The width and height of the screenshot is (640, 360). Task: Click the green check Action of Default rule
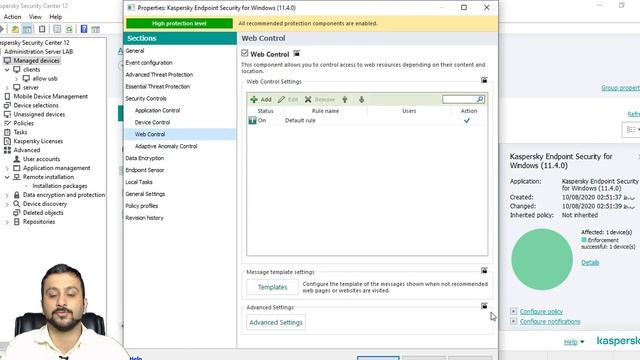(x=467, y=120)
